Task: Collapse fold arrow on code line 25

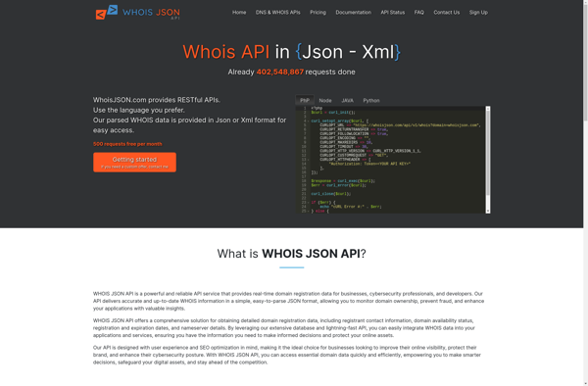Action: pos(309,211)
